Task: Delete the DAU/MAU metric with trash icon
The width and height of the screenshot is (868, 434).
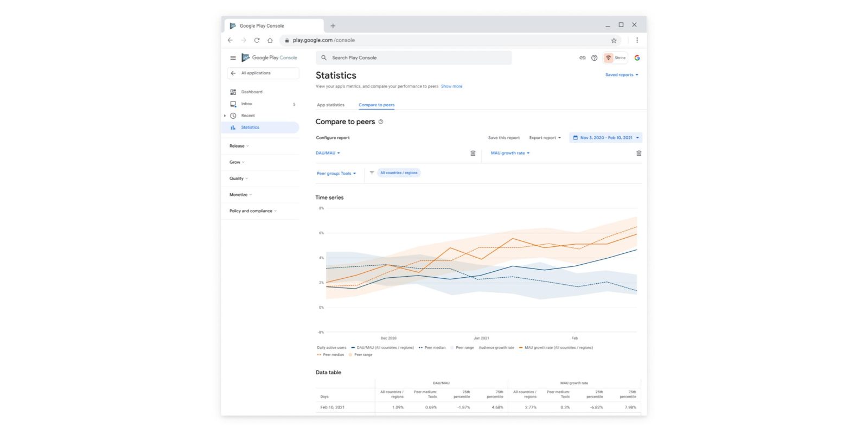Action: pyautogui.click(x=473, y=154)
